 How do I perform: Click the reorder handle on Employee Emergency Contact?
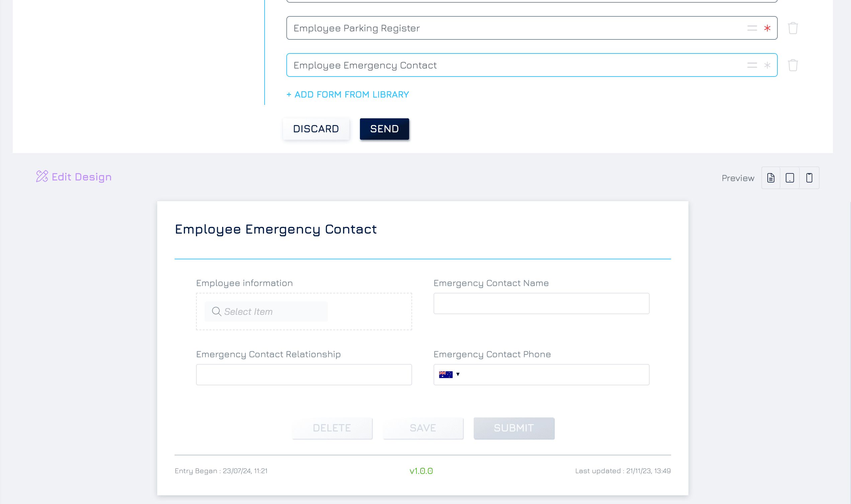752,65
